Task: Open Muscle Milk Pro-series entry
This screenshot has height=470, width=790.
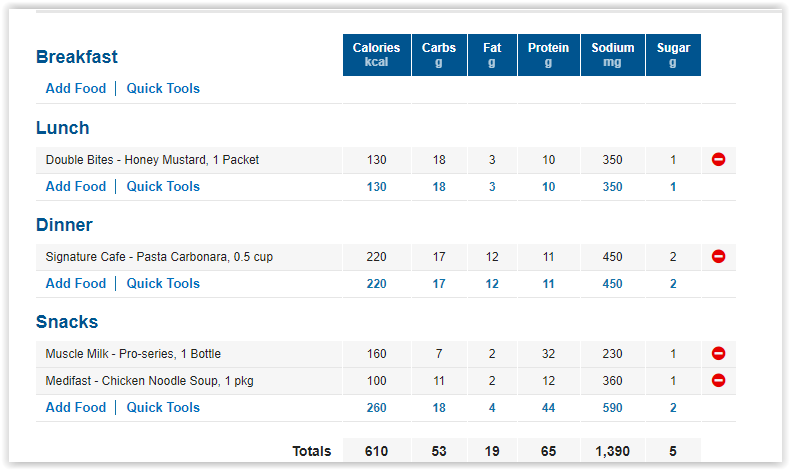Action: (133, 354)
